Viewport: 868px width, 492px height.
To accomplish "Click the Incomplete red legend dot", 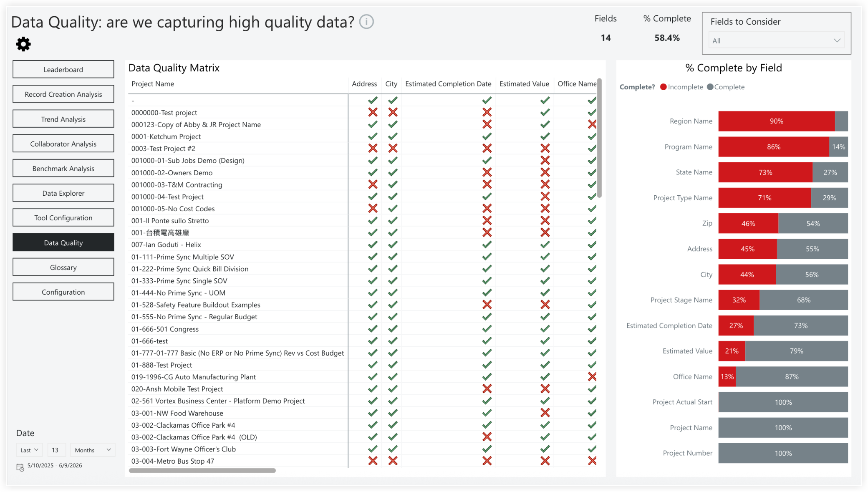I will (x=663, y=87).
